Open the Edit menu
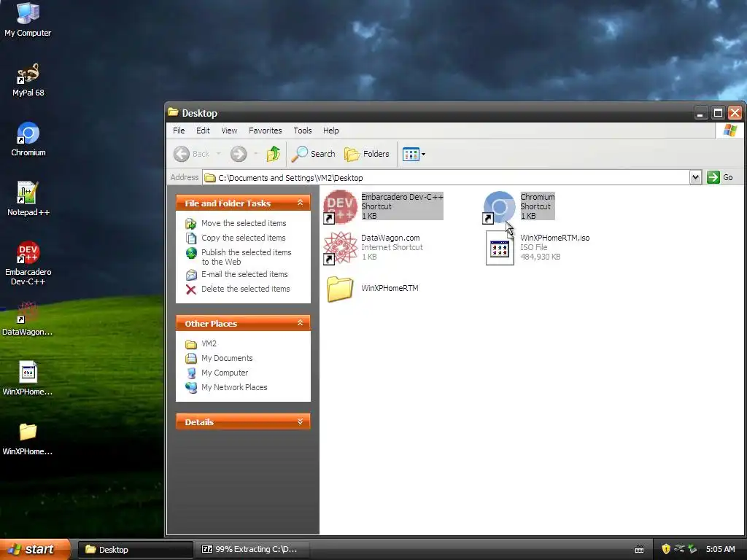 (x=203, y=131)
